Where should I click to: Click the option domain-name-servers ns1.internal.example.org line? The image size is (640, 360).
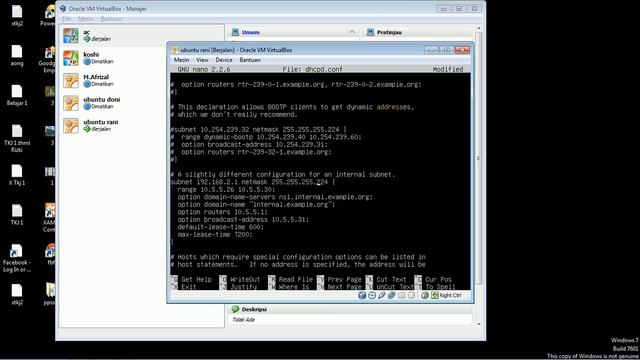pyautogui.click(x=275, y=197)
